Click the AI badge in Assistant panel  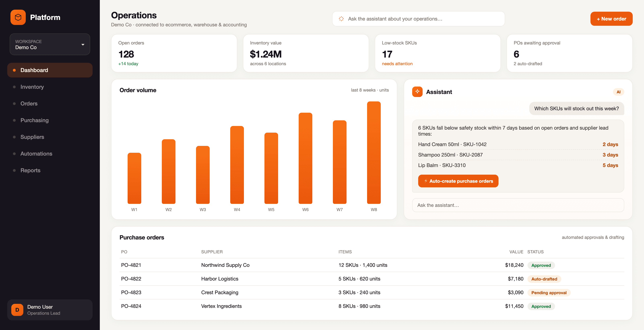click(x=618, y=92)
